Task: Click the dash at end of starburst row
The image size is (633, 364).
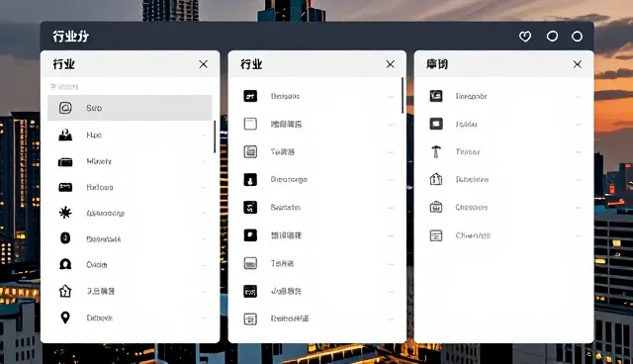Action: (204, 213)
